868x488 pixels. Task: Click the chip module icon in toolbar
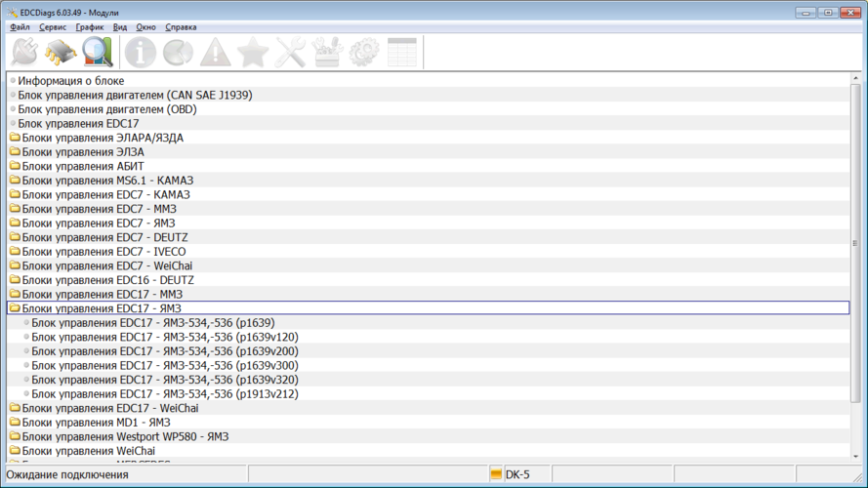[x=61, y=53]
